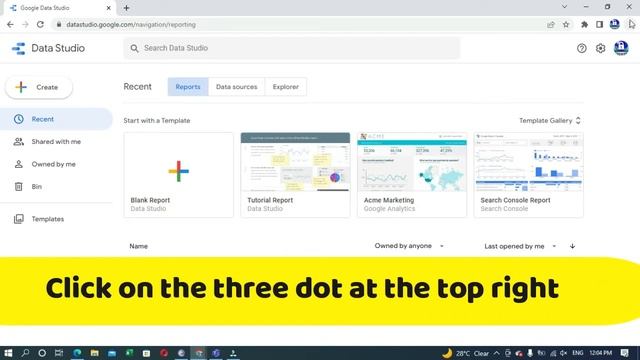Open File Explorer from the taskbar

click(95, 353)
